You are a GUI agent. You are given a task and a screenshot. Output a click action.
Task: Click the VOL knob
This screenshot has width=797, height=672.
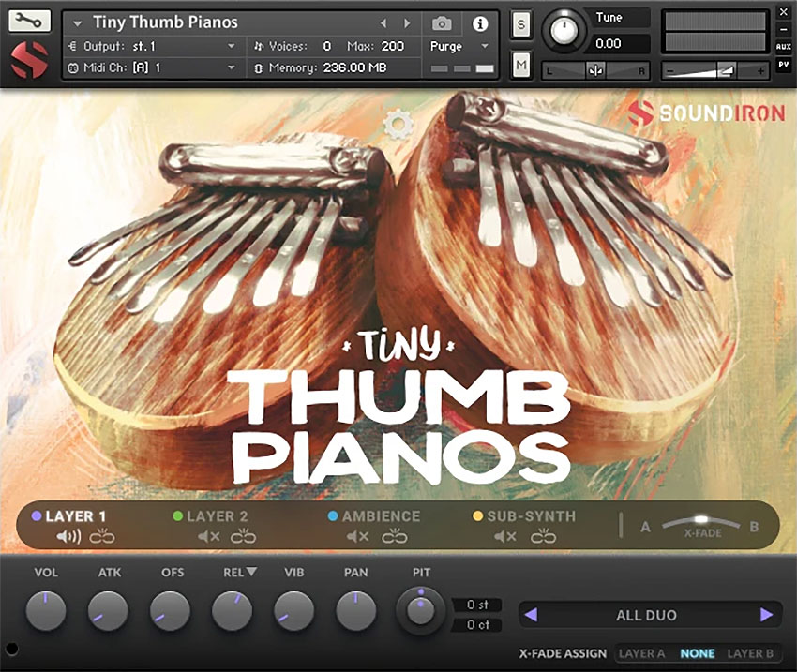[x=46, y=610]
